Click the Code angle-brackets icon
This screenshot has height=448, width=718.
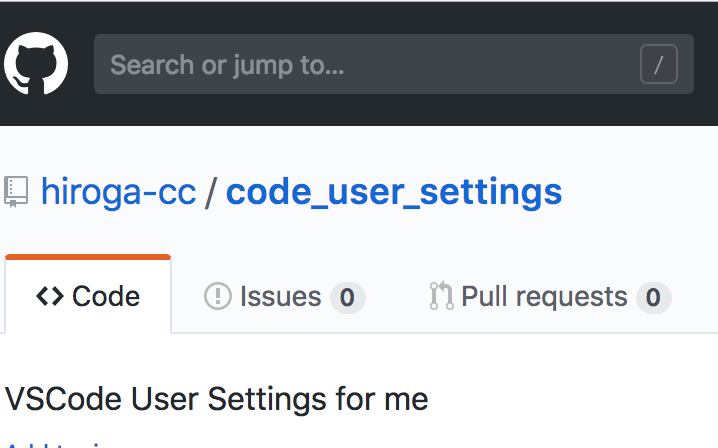[x=50, y=297]
